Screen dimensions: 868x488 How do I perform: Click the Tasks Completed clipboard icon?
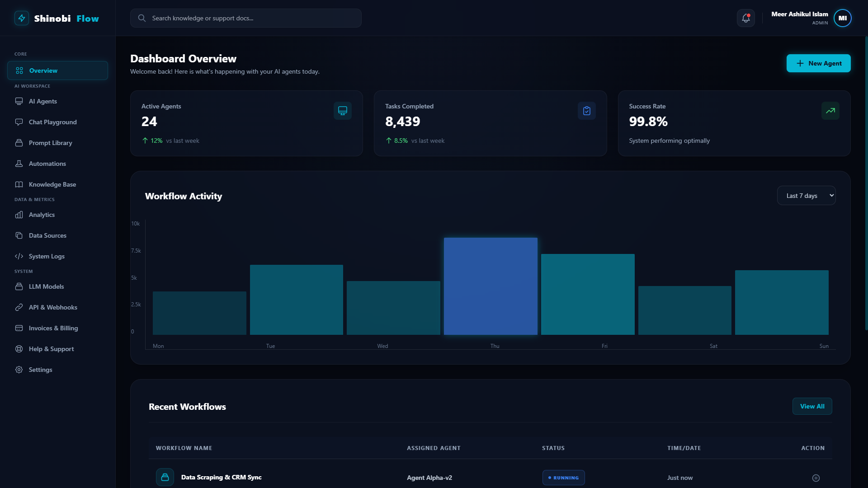click(x=587, y=111)
